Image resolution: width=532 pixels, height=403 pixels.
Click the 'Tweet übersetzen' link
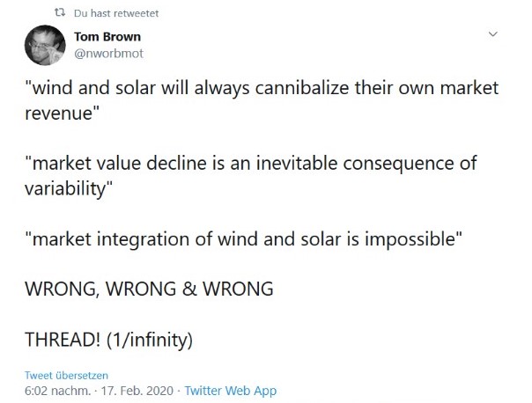pos(66,375)
